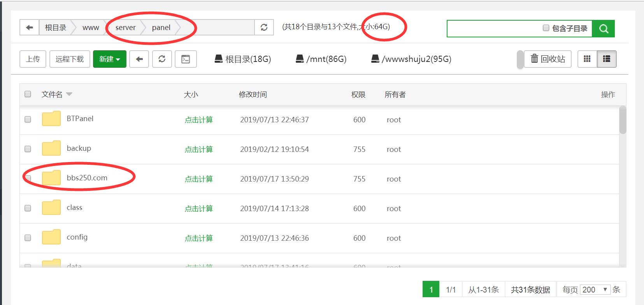This screenshot has width=644, height=305.
Task: Navigate to www breadcrumb
Action: coord(91,28)
